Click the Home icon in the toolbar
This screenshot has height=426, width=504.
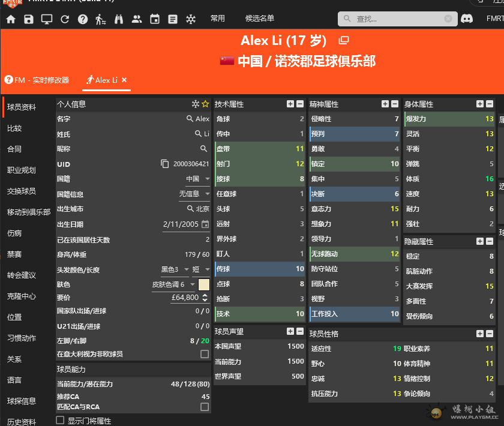pos(11,19)
